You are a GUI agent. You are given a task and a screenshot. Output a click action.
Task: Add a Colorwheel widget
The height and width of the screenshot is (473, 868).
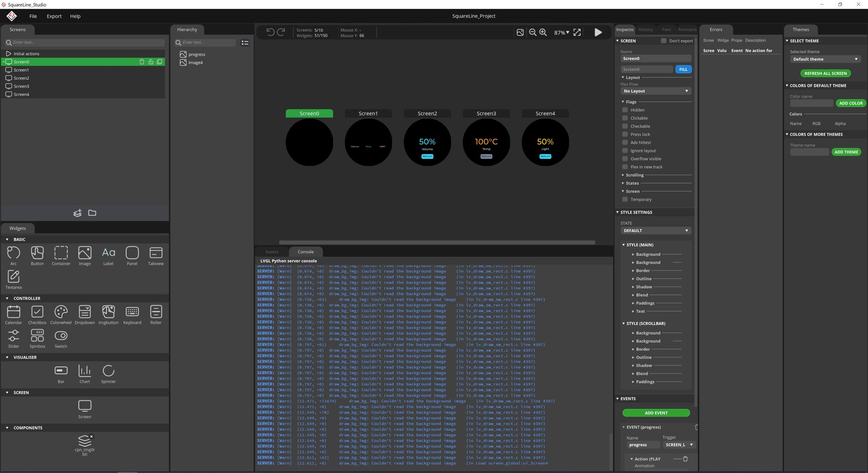click(x=61, y=312)
